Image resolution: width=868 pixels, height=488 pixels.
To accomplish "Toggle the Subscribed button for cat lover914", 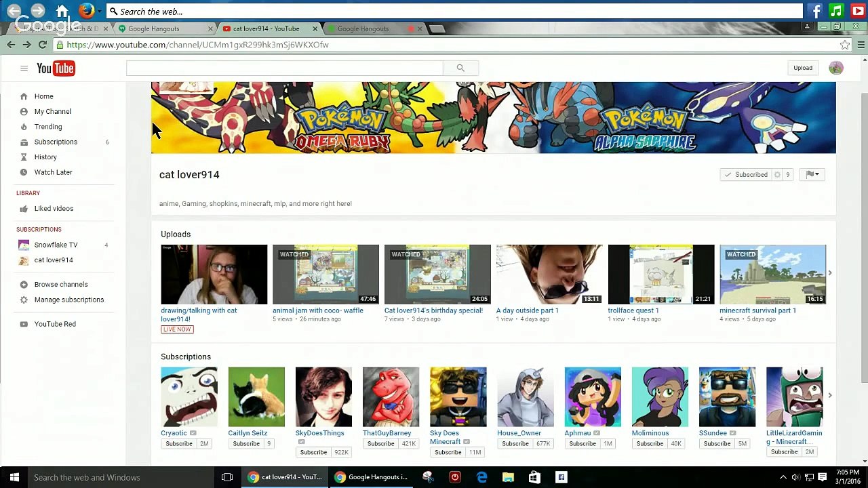I will (x=746, y=175).
